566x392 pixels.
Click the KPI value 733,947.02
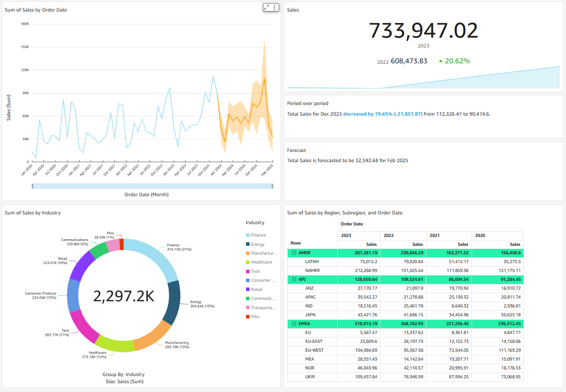click(x=423, y=31)
